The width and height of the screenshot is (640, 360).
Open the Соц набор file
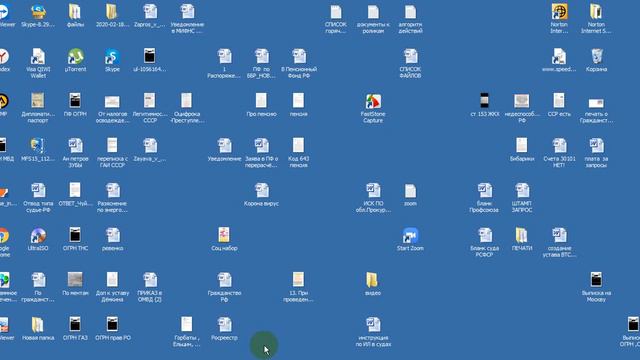(x=224, y=236)
